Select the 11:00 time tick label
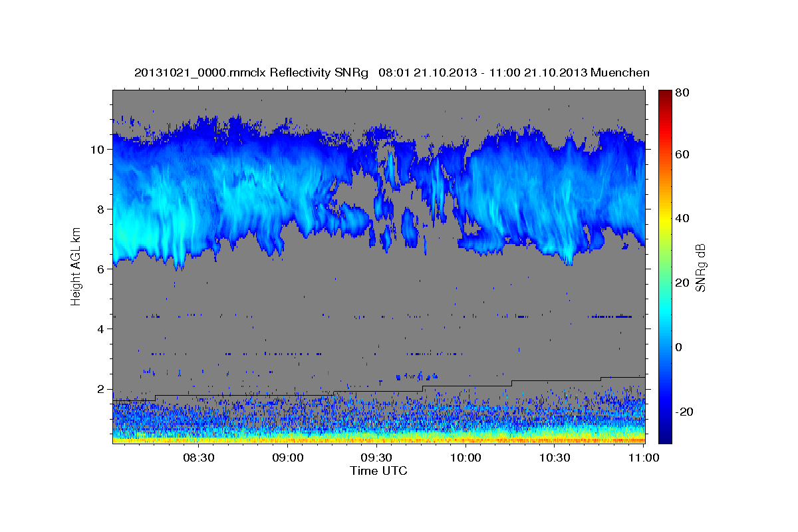The height and width of the screenshot is (532, 798). pyautogui.click(x=644, y=458)
